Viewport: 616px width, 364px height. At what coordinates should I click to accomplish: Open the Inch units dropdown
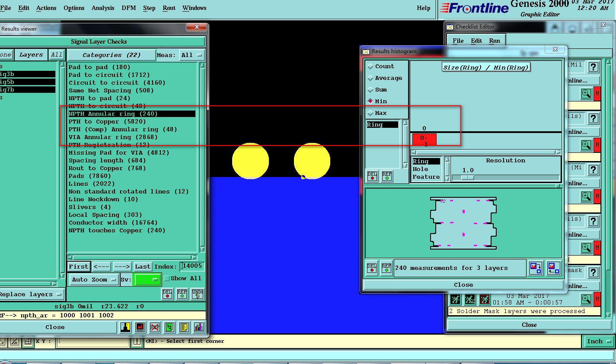[x=598, y=342]
